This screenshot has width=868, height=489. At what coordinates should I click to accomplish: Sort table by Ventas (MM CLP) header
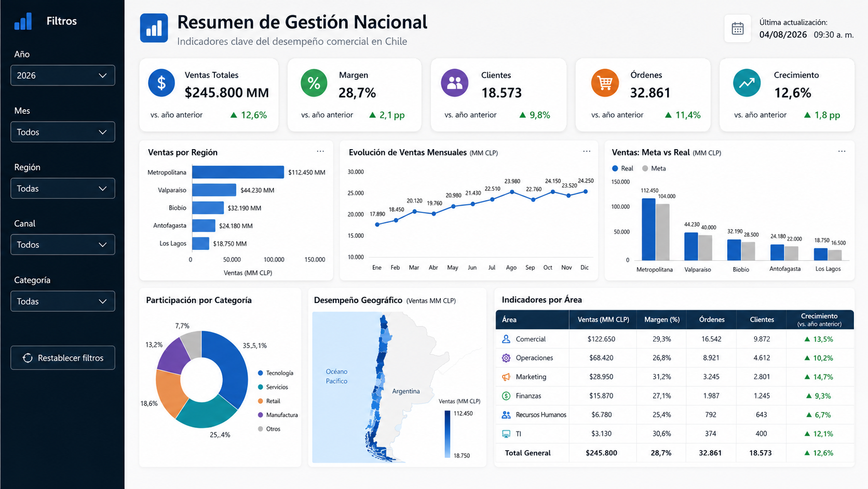click(x=603, y=320)
